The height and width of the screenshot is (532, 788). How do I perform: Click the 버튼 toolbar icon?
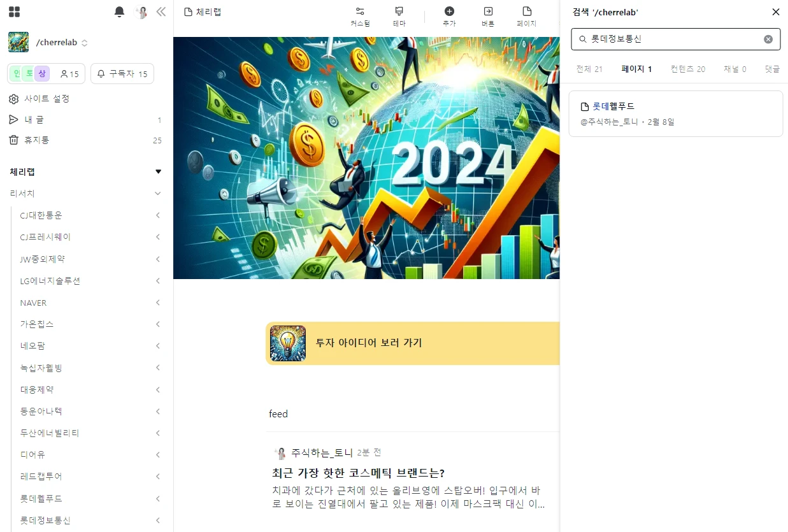488,17
